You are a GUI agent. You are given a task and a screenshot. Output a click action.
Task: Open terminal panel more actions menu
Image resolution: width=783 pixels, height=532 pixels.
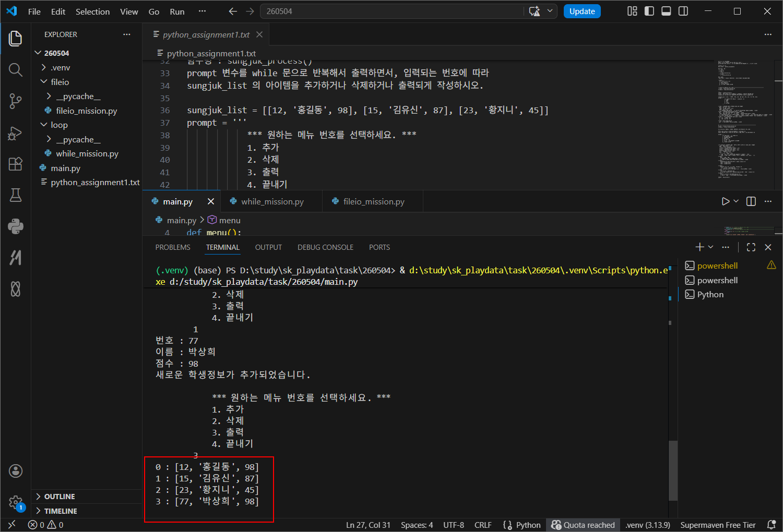coord(726,247)
